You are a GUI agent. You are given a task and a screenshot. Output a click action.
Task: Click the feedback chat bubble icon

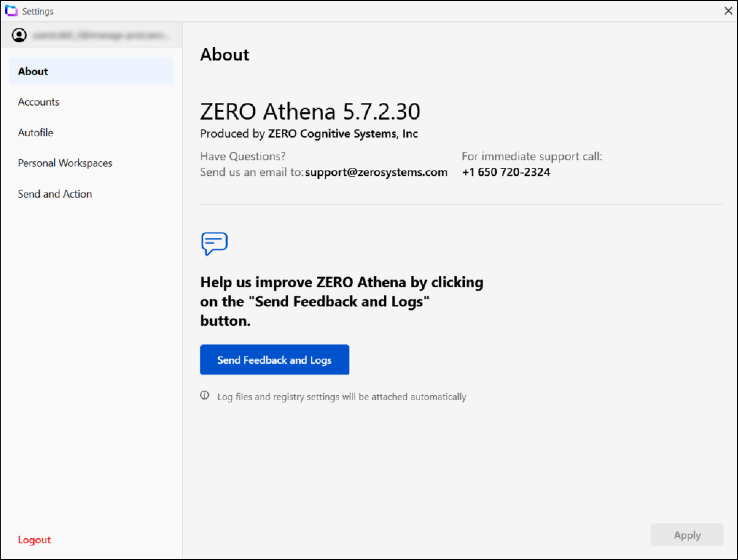(214, 244)
